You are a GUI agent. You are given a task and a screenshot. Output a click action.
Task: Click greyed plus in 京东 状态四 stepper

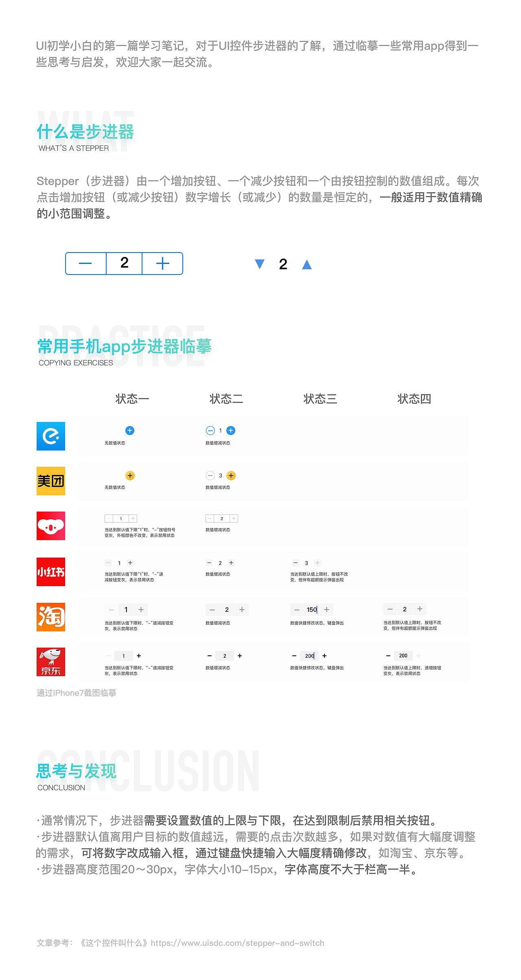click(418, 656)
